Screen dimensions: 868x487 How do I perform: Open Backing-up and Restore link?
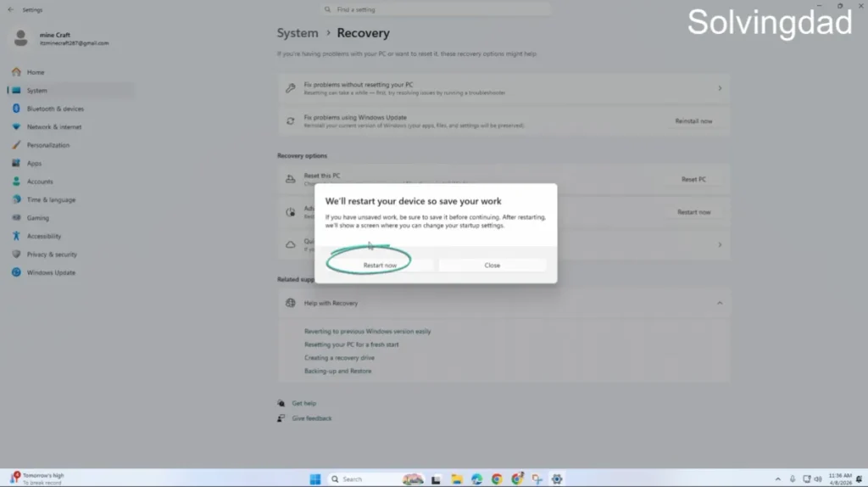[337, 372]
